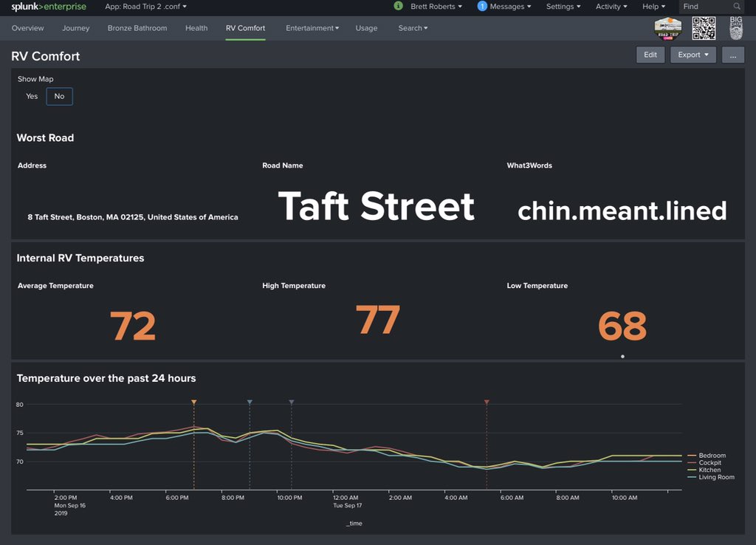
Task: Click the orange timeline marker near 4:00 AM
Action: tap(487, 402)
